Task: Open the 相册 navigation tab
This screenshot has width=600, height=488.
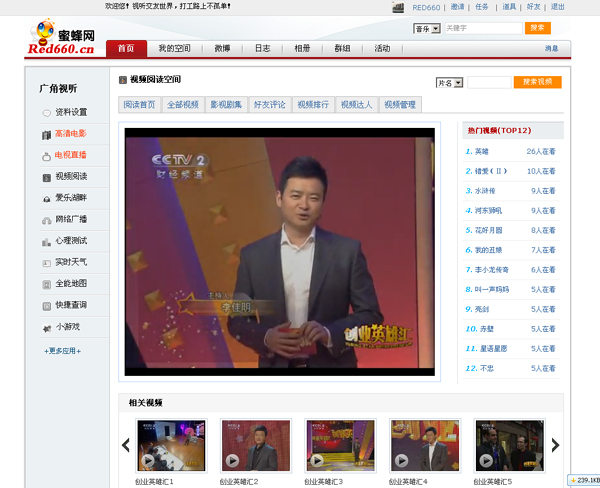Action: [x=302, y=49]
